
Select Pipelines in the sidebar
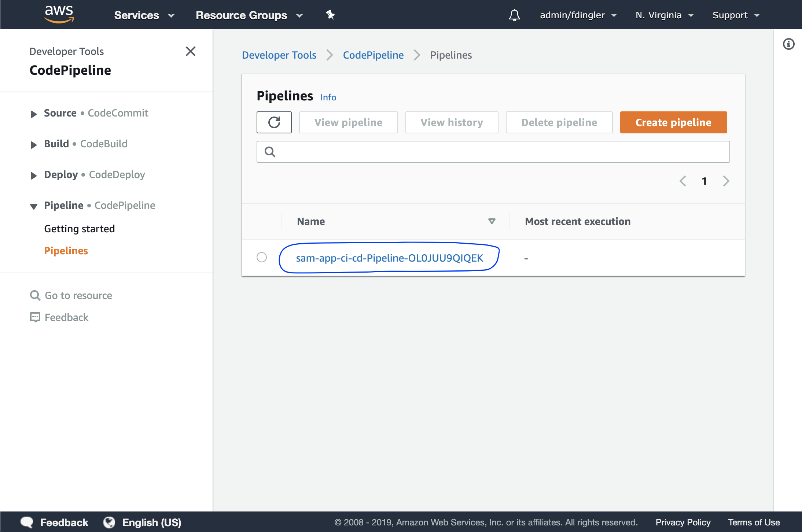pyautogui.click(x=66, y=251)
